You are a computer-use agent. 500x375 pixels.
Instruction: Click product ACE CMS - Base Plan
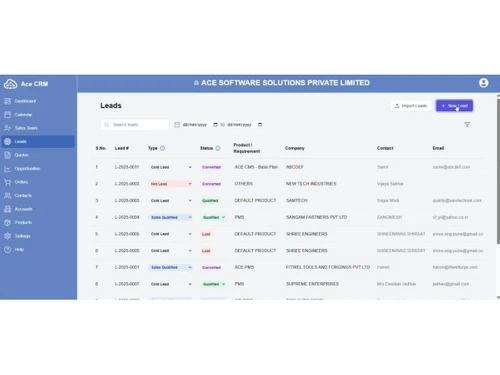click(x=256, y=167)
